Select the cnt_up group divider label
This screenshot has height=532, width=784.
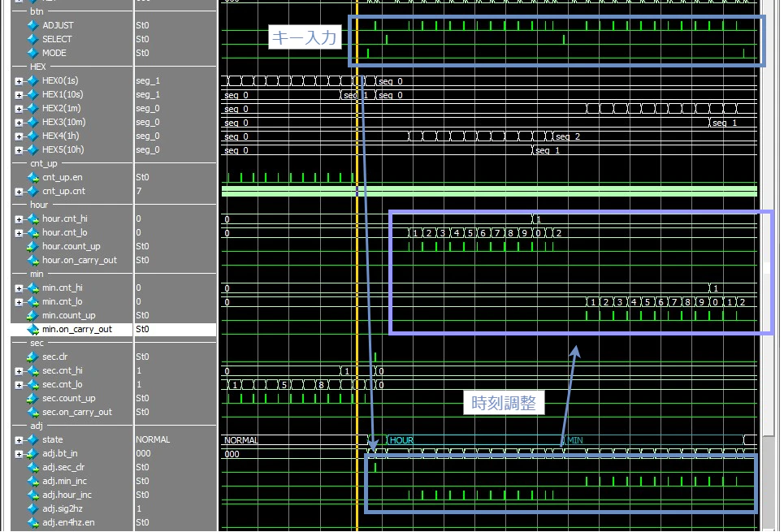[x=44, y=163]
